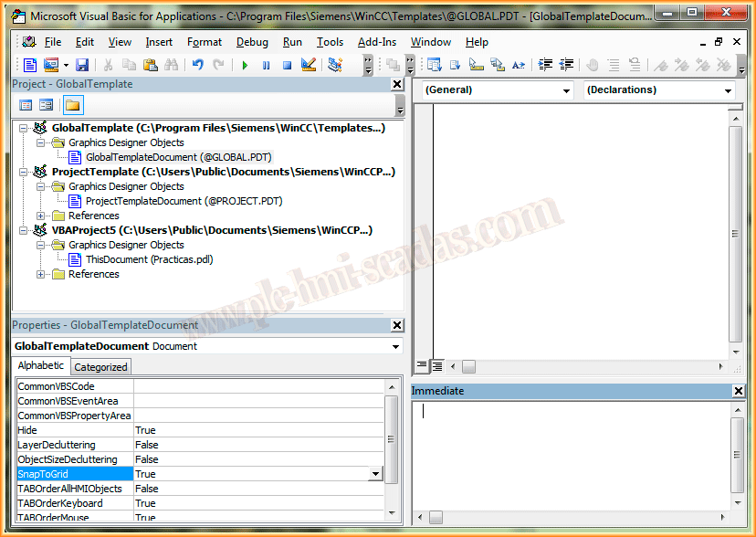Collapse the GlobalTemplate project node
Screen dimensions: 756x537
[x=24, y=128]
